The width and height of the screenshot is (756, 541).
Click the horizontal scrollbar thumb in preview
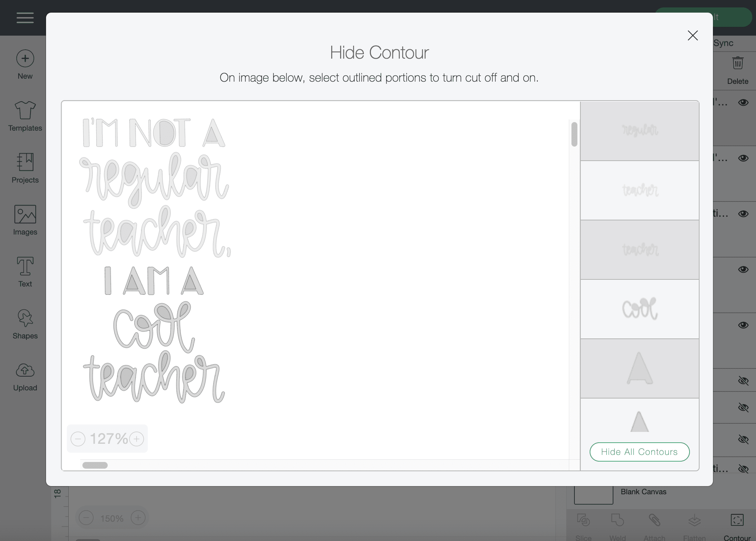point(95,465)
